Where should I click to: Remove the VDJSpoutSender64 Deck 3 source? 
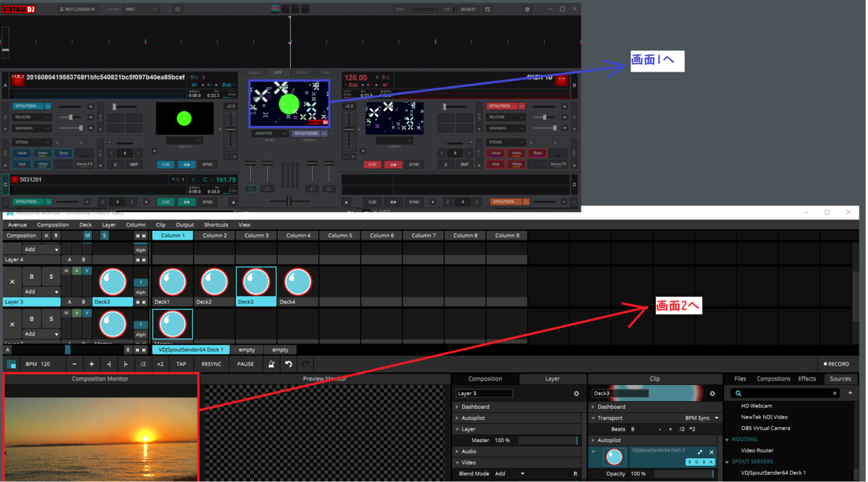[x=712, y=452]
